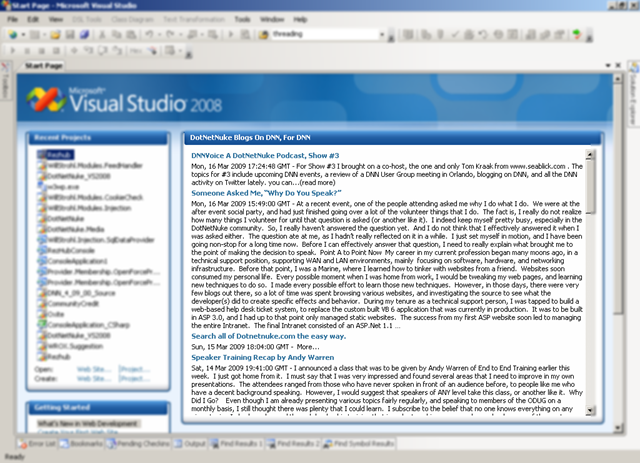640x463 pixels.
Task: Toggle the Hex display button
Action: (x=135, y=51)
